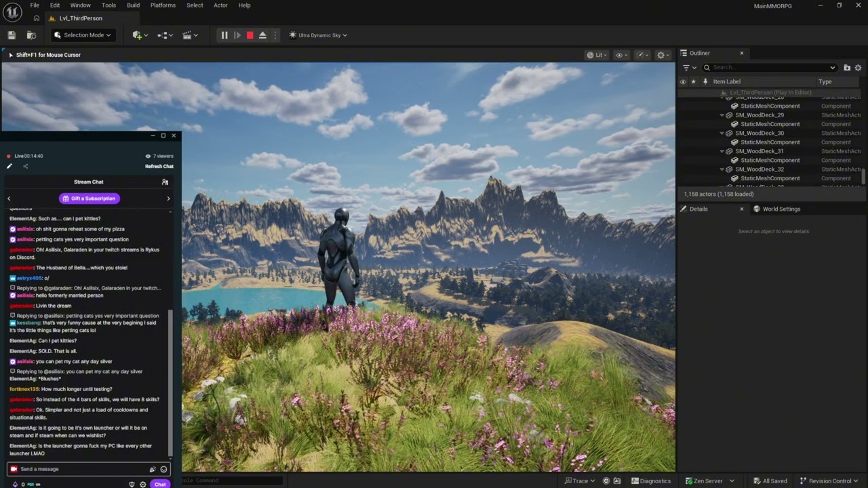Open the cinematics clapperboard dropdown
Image resolution: width=868 pixels, height=488 pixels.
tap(191, 35)
